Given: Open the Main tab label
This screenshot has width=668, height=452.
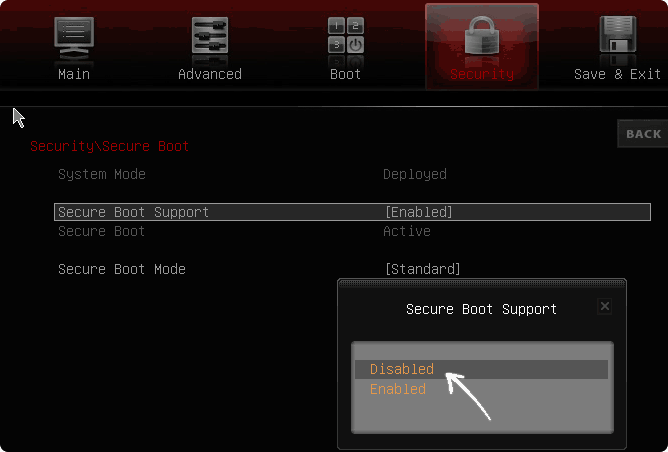Looking at the screenshot, I should pos(74,74).
